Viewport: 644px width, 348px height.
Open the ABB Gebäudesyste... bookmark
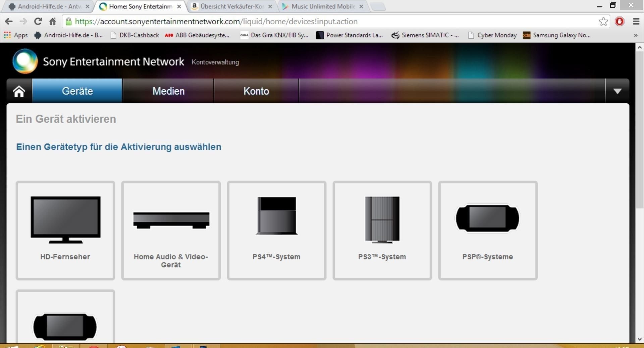tap(197, 35)
